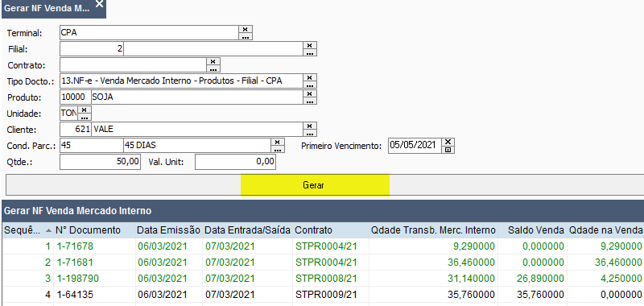
Task: Click the Cliente code field 621
Action: point(75,130)
